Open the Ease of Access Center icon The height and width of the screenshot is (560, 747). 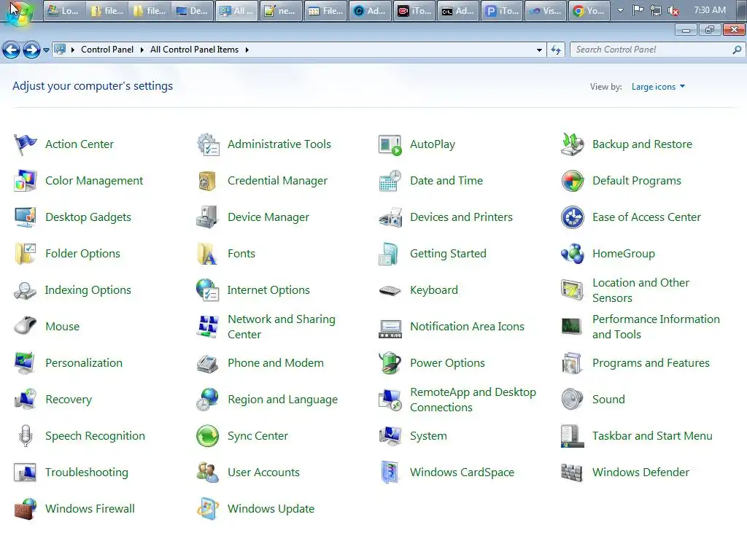pyautogui.click(x=572, y=217)
